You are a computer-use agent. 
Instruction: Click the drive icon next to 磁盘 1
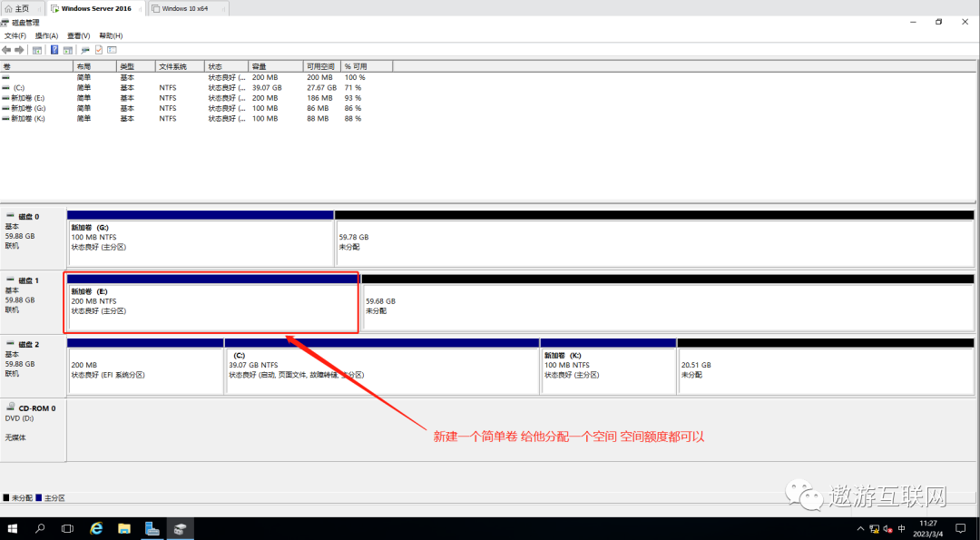10,280
